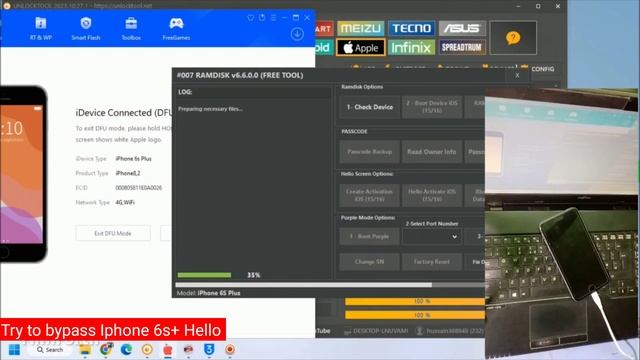Click the 'Preparing necessary files...' log line
The image size is (640, 360).
210,109
